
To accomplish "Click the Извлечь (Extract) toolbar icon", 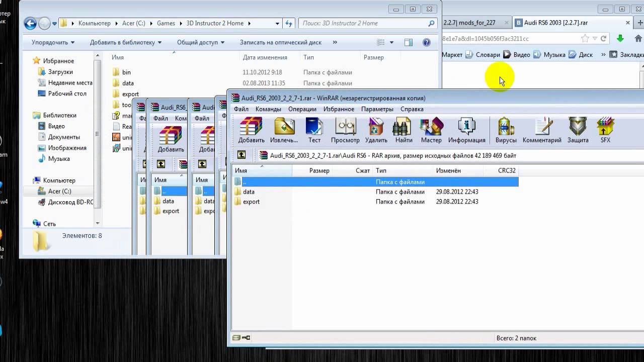I will [x=284, y=130].
